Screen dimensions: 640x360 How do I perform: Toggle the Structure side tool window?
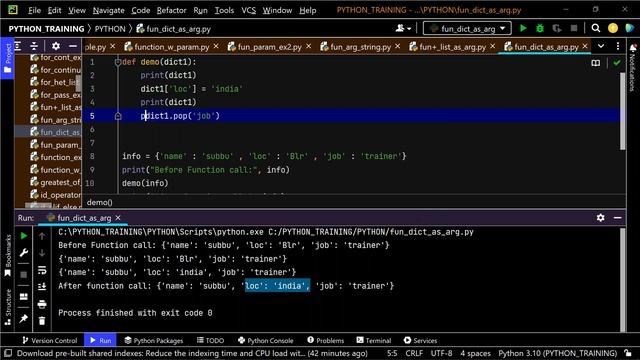7,307
